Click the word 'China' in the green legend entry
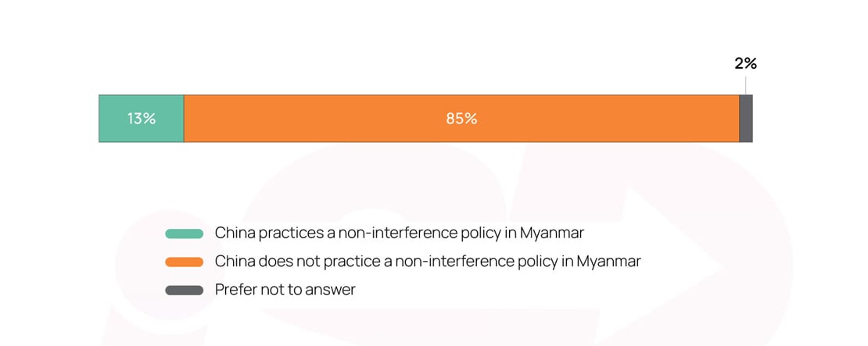 (234, 233)
